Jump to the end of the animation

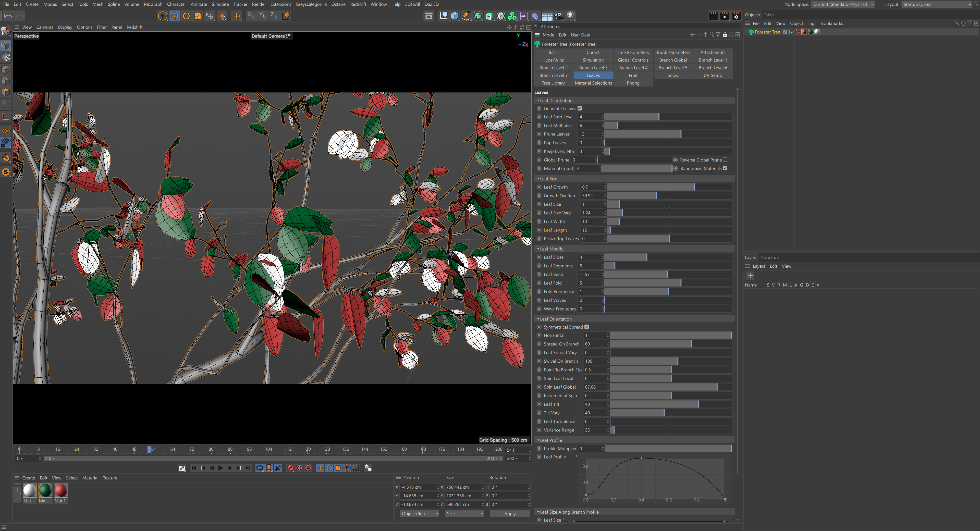click(248, 468)
